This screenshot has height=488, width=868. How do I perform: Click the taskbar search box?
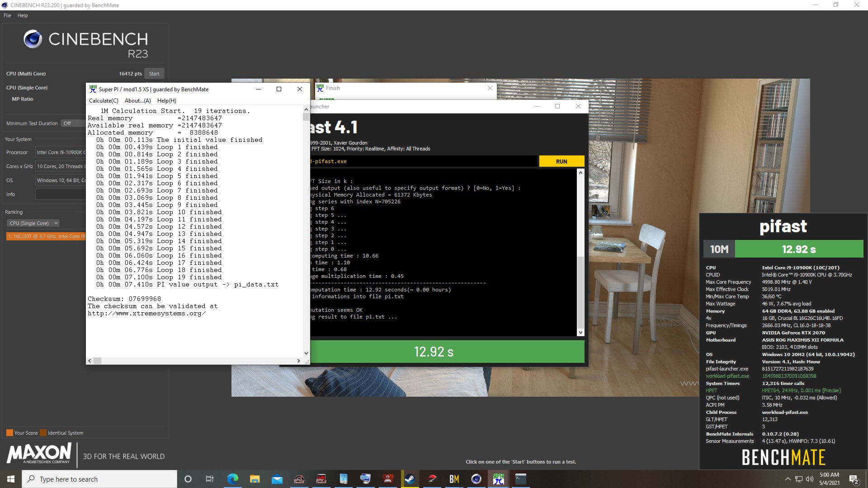tap(99, 479)
